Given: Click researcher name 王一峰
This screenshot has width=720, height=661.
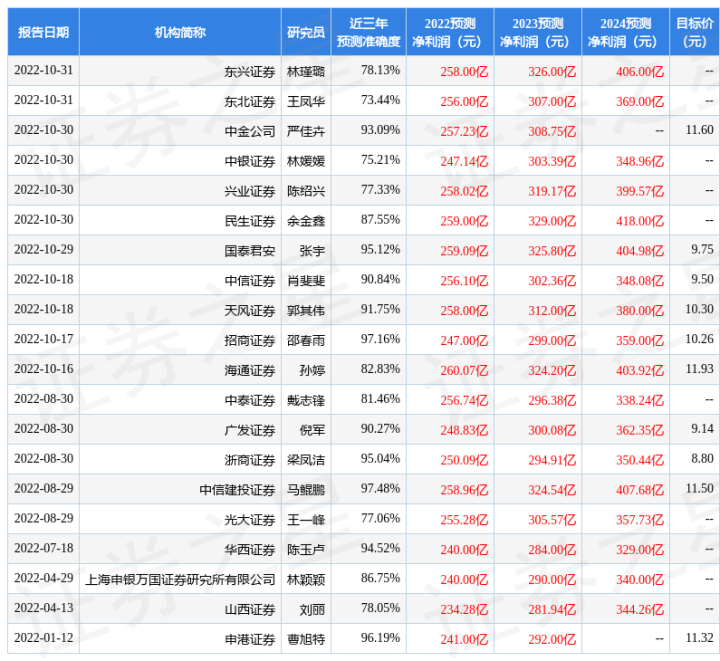Looking at the screenshot, I should pos(306,520).
